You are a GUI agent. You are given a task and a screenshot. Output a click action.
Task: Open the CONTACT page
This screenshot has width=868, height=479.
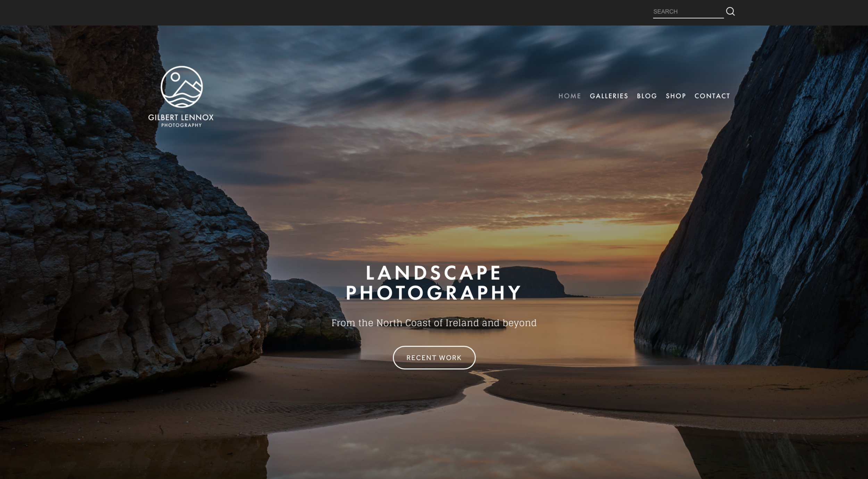712,96
